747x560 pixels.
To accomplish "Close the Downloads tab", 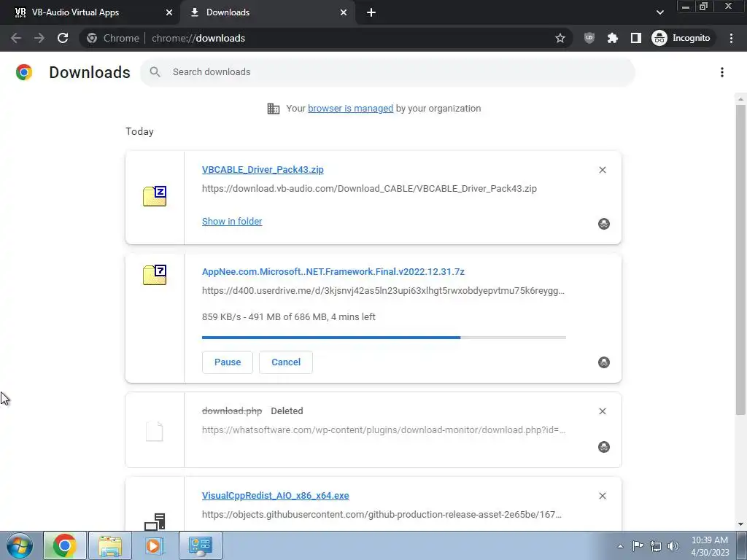I will [x=344, y=12].
